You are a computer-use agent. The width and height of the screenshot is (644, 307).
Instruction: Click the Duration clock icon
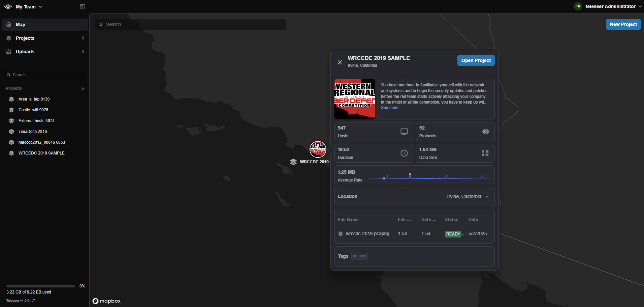click(x=404, y=153)
